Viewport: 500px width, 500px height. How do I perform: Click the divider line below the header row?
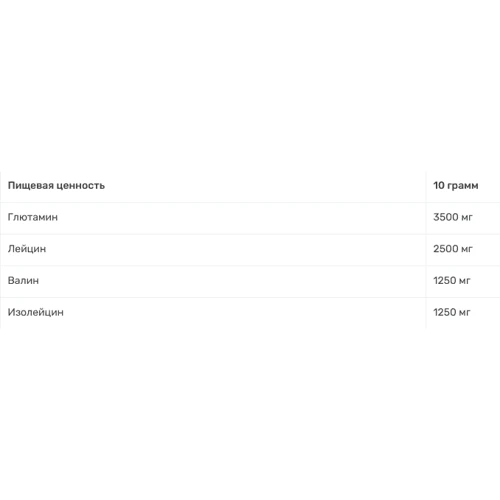pos(250,202)
